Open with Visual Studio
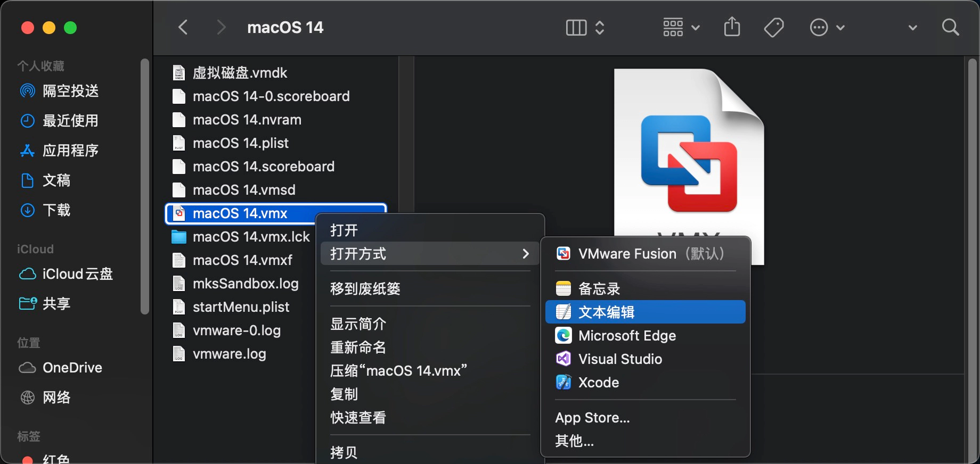Viewport: 980px width, 464px height. coord(646,359)
